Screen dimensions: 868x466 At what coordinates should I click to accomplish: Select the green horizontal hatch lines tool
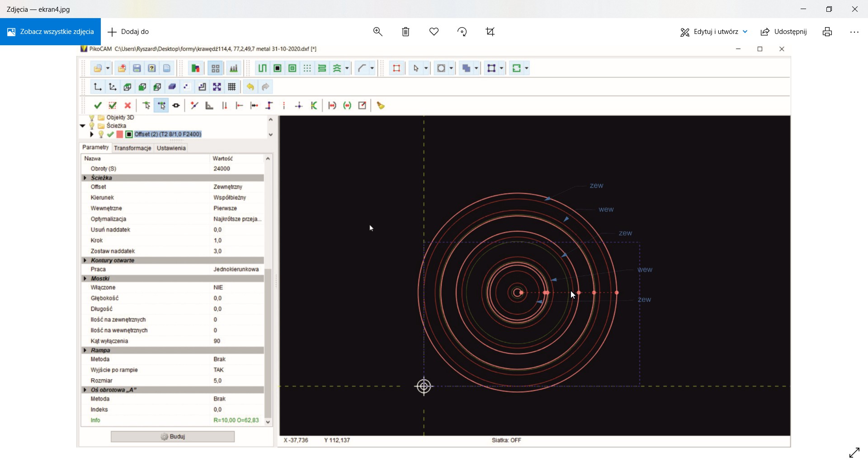pos(322,69)
